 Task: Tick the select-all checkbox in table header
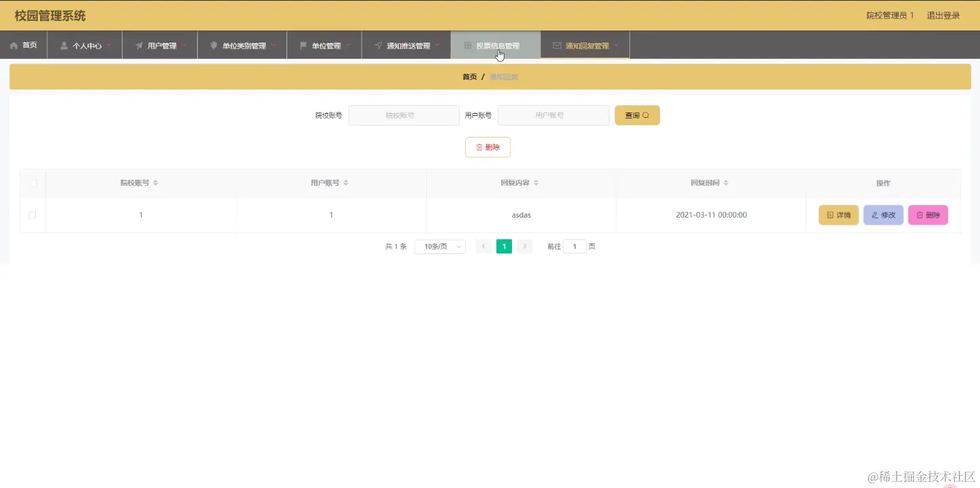pyautogui.click(x=33, y=183)
